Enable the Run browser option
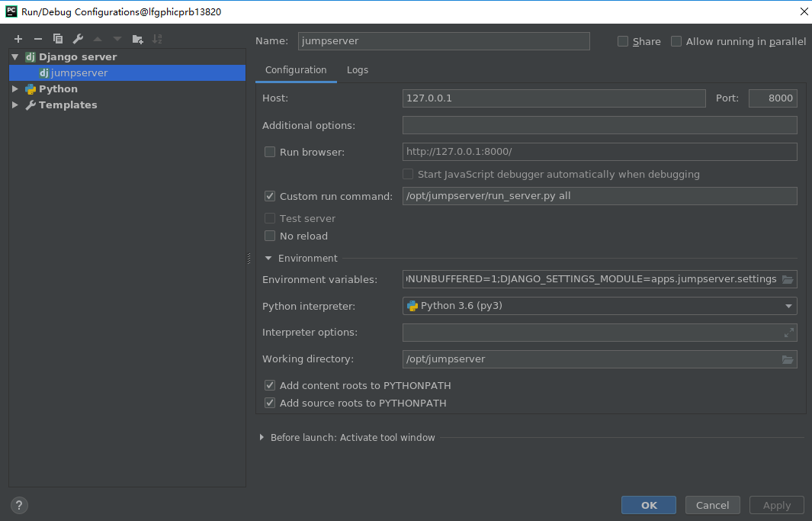 point(270,152)
